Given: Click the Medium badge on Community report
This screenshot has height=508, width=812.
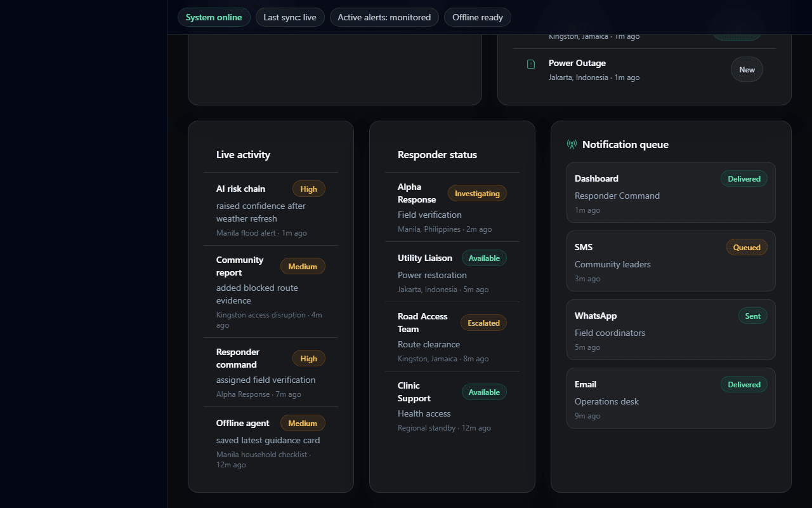Looking at the screenshot, I should coord(303,266).
